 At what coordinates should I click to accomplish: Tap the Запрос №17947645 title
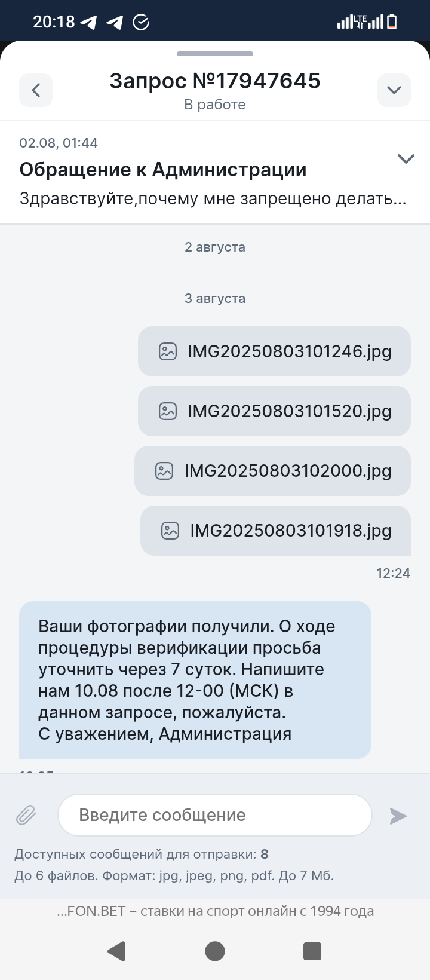pos(215,81)
